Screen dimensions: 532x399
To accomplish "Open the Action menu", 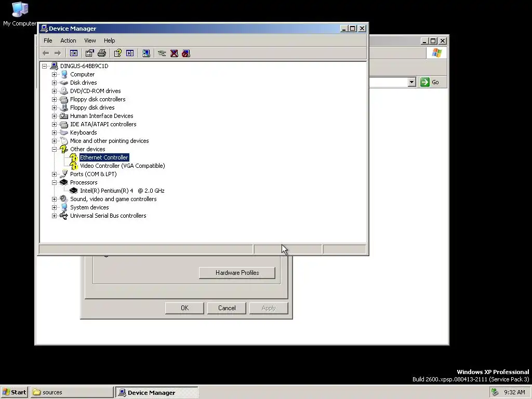I will click(68, 41).
